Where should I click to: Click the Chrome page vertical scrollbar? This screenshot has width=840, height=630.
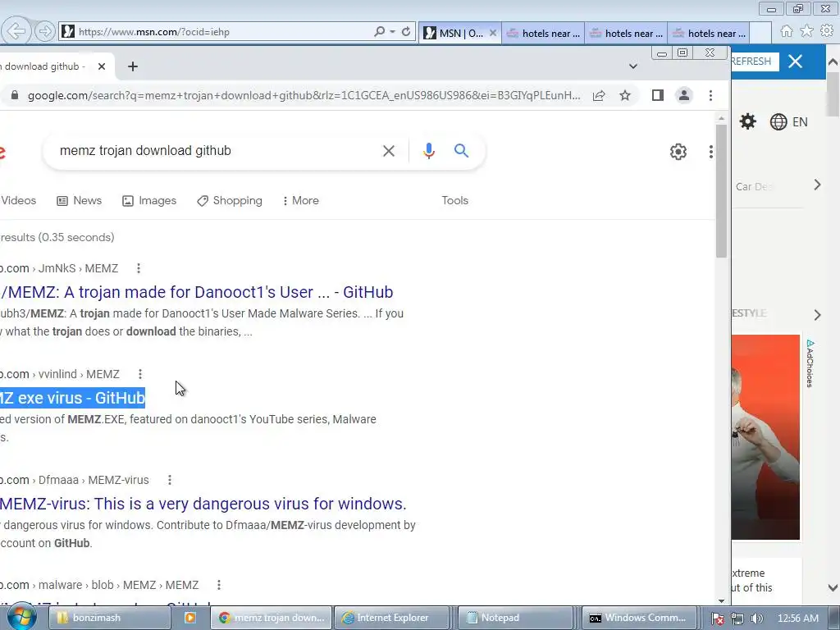[x=721, y=190]
